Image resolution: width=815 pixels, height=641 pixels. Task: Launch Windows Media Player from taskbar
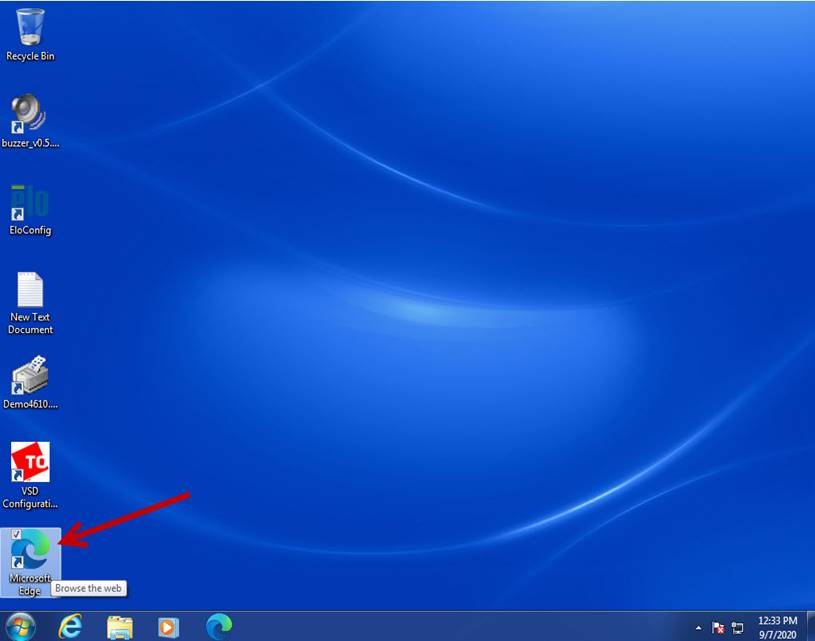pyautogui.click(x=169, y=627)
